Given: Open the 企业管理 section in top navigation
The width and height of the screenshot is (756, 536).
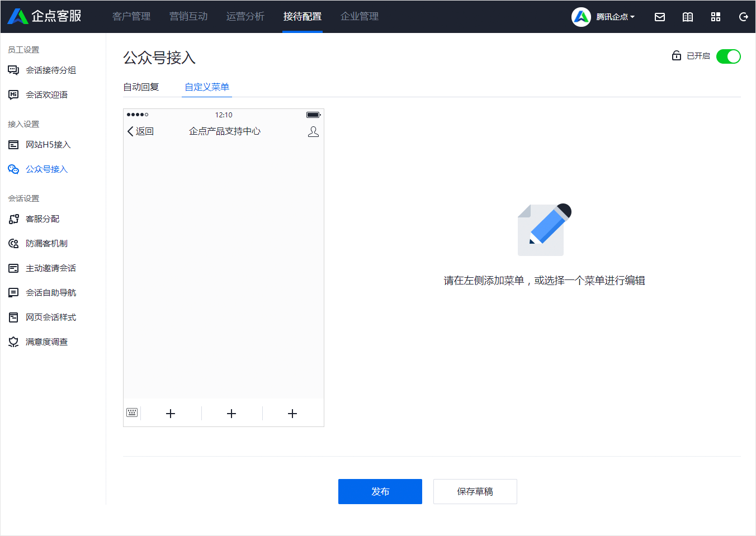Looking at the screenshot, I should coord(359,17).
